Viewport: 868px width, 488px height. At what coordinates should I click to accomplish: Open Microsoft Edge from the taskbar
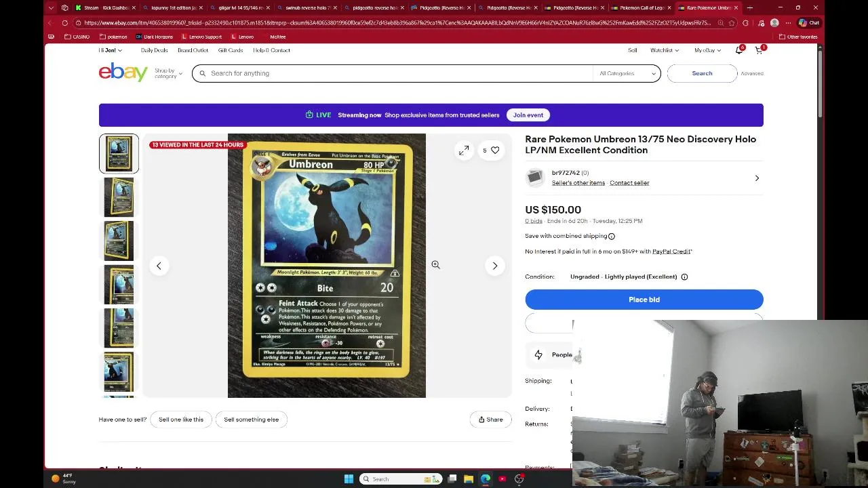click(x=486, y=479)
